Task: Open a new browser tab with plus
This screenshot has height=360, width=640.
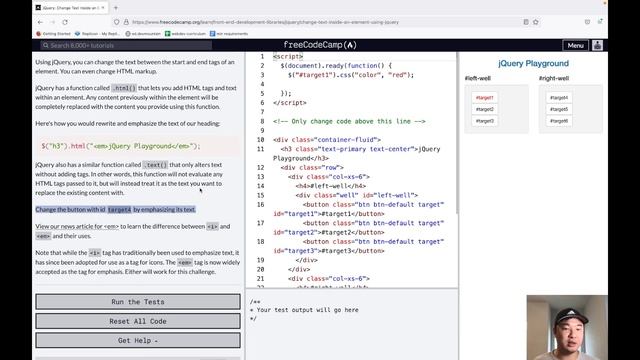Action: point(116,8)
